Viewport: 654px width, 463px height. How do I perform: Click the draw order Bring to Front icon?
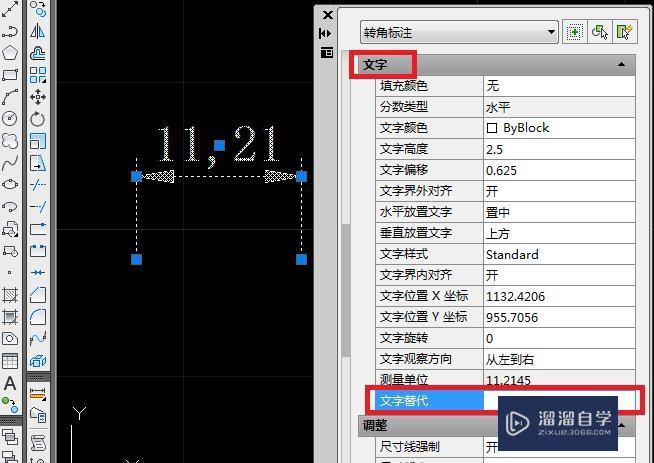pyautogui.click(x=9, y=437)
